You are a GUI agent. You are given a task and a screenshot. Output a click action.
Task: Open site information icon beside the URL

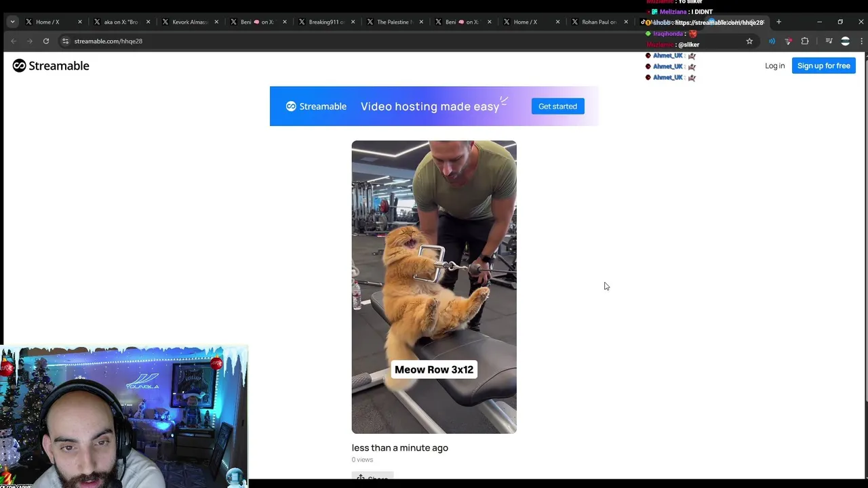coord(65,41)
